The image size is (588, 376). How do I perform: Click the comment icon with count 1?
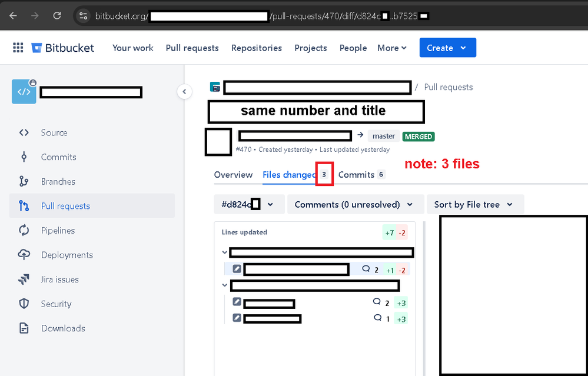click(378, 318)
